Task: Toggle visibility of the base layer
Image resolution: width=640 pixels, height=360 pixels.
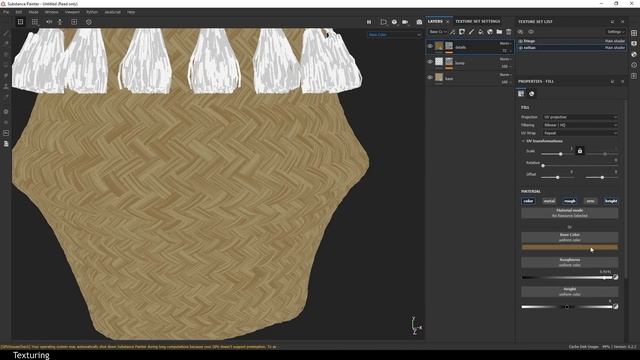Action: [430, 77]
